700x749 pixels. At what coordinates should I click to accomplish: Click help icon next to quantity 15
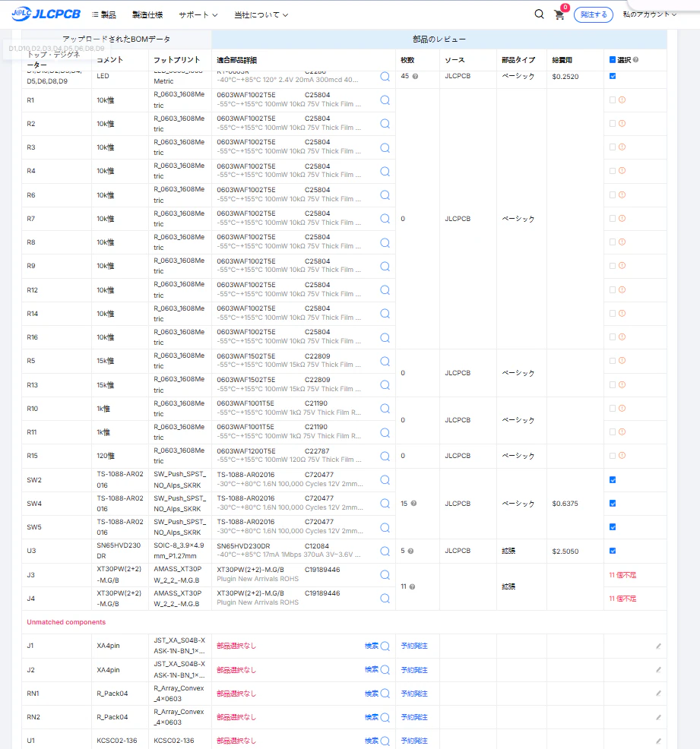click(x=413, y=503)
